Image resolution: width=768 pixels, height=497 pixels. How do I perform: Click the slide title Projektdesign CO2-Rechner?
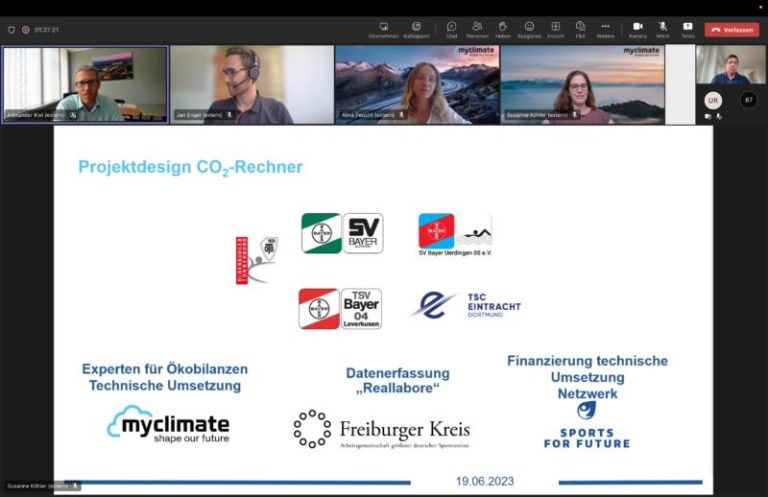[x=191, y=167]
